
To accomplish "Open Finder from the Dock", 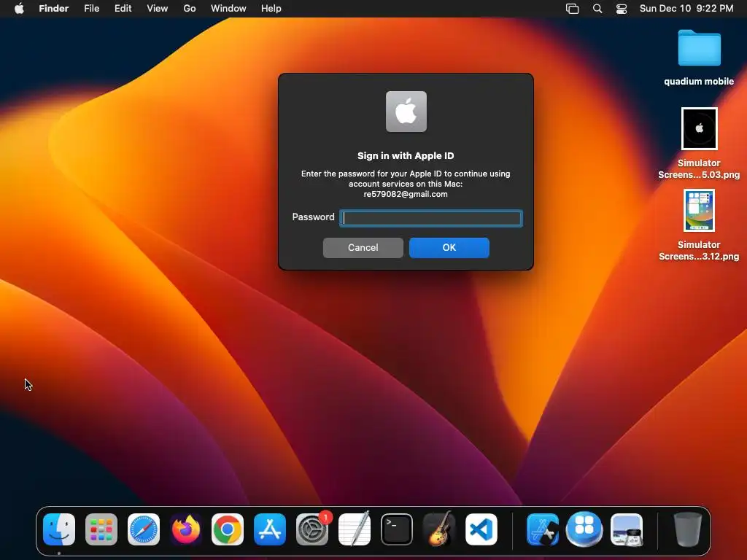I will pyautogui.click(x=59, y=529).
